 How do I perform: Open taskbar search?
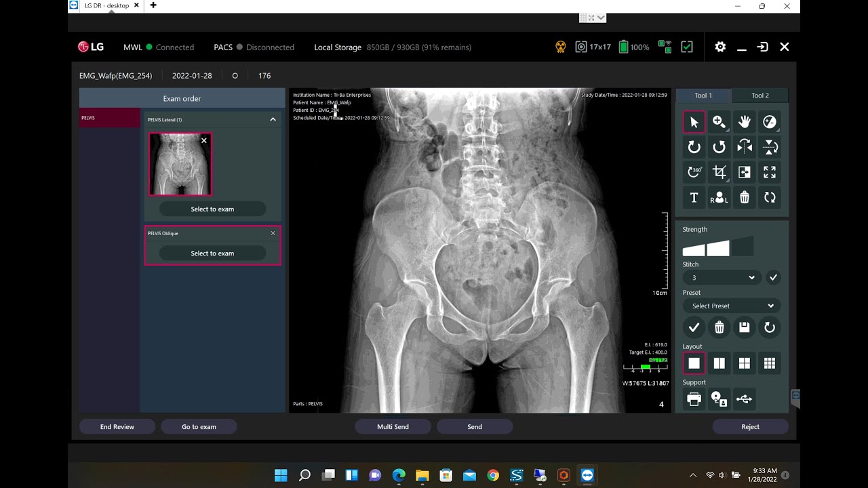(x=305, y=475)
